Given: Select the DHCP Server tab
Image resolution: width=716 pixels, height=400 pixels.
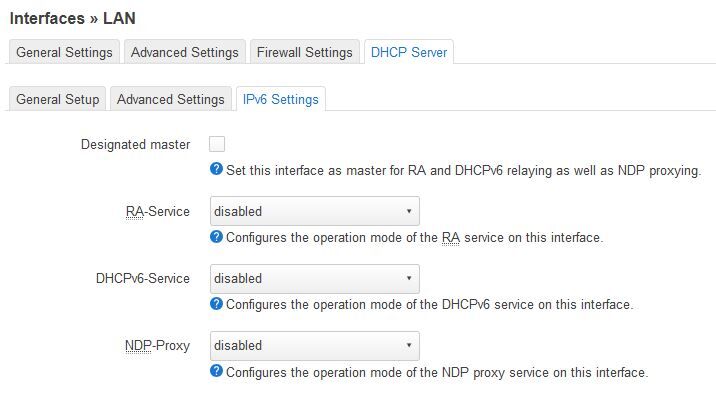Looking at the screenshot, I should coord(409,52).
